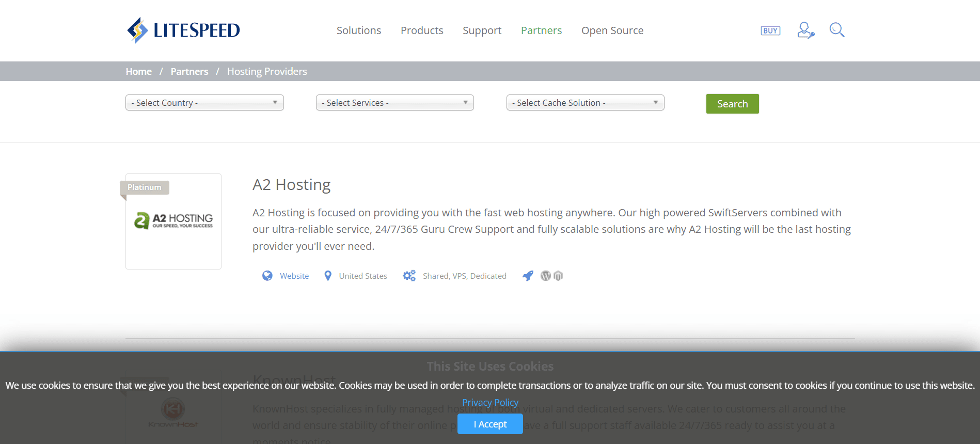Click the location pin icon
The width and height of the screenshot is (980, 444).
pyautogui.click(x=328, y=276)
